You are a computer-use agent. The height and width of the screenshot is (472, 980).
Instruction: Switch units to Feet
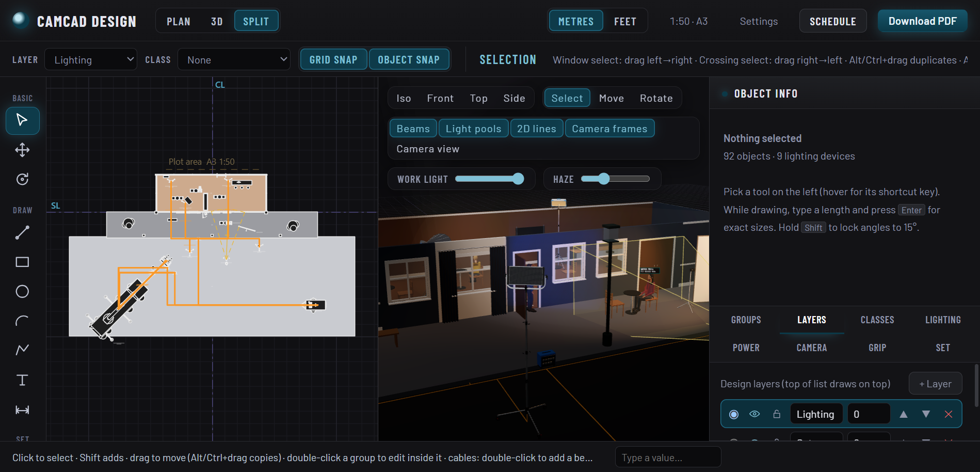pyautogui.click(x=625, y=21)
